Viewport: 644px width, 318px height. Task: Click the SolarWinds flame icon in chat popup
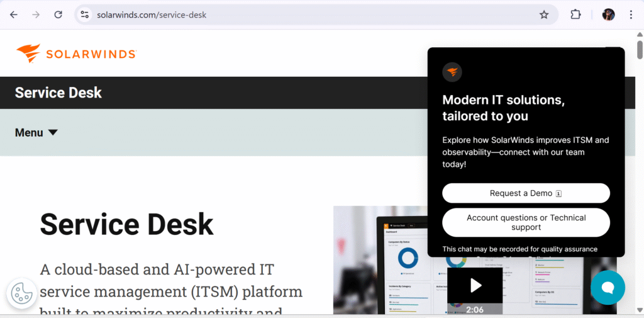tap(452, 72)
